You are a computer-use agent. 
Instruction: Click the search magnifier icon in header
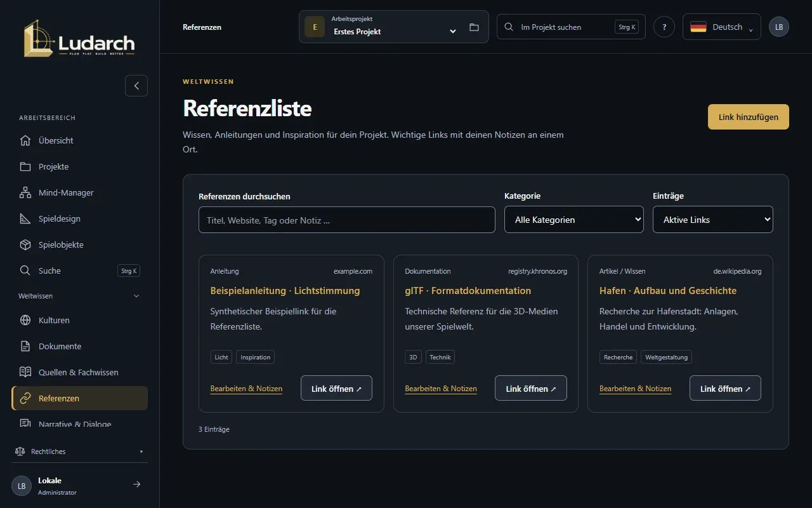point(509,27)
